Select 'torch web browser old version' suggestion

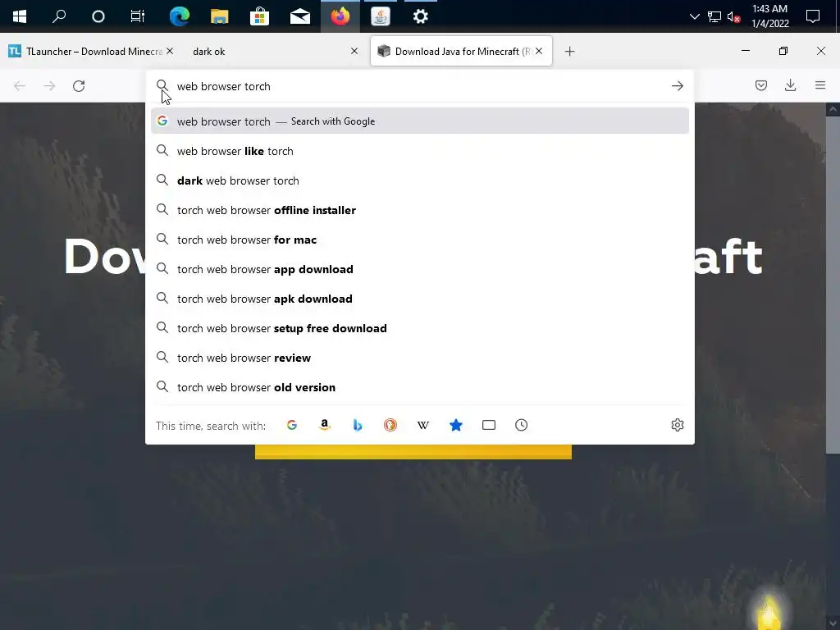419,387
